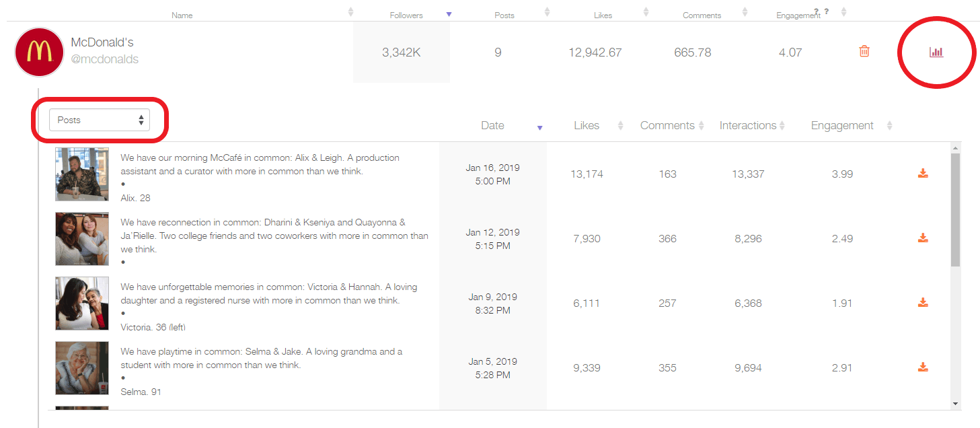The height and width of the screenshot is (428, 980).
Task: Click the 12,942.67 average likes value
Action: [x=595, y=52]
